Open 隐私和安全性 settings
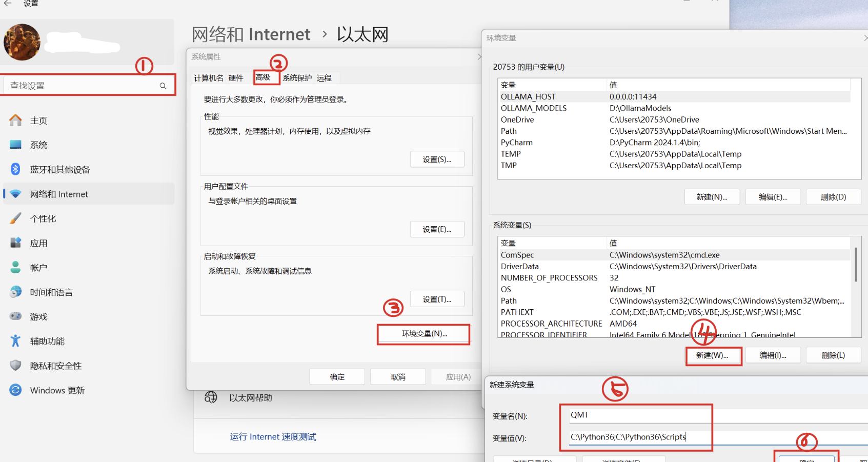This screenshot has width=868, height=462. click(55, 365)
